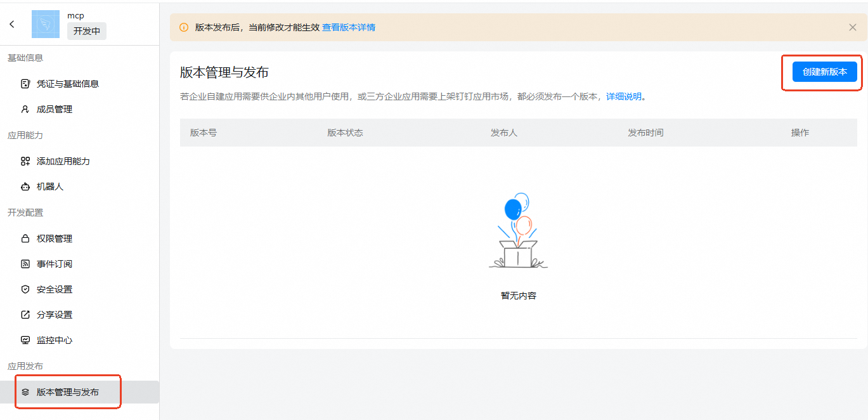Click the 版本状态 column header
Screen dimensions: 868x420
[x=345, y=133]
